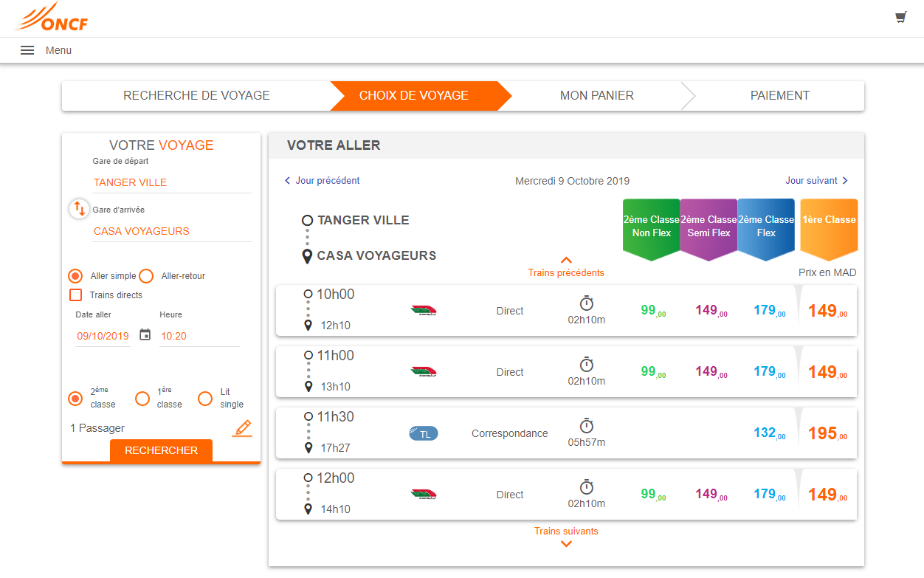
Task: Click the stopwatch icon on 12h00 train
Action: [587, 487]
